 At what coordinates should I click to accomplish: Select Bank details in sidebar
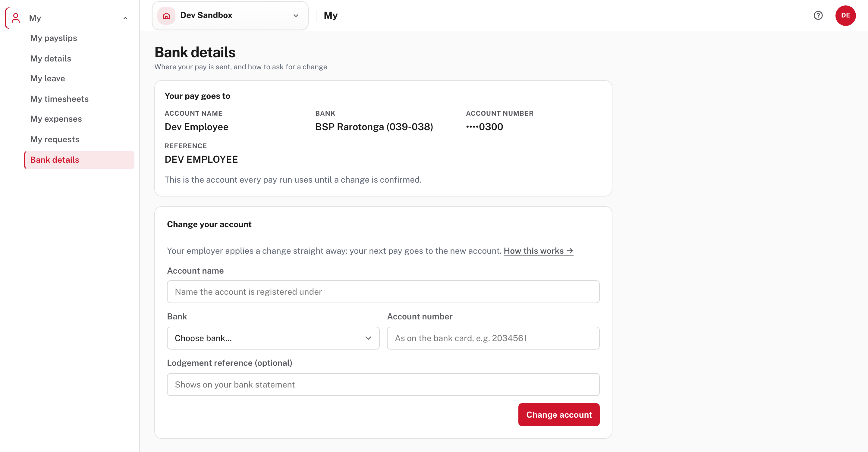(80, 160)
